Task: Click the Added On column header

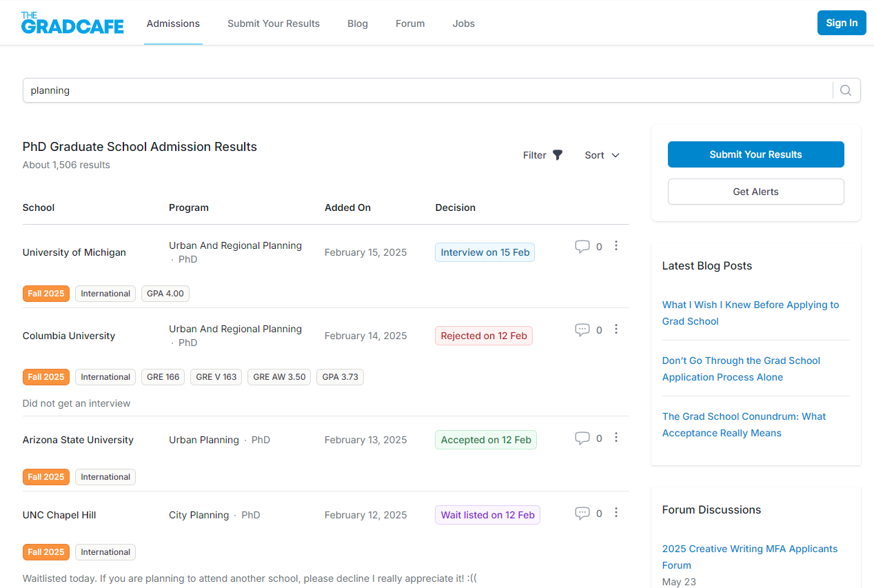Action: point(348,207)
